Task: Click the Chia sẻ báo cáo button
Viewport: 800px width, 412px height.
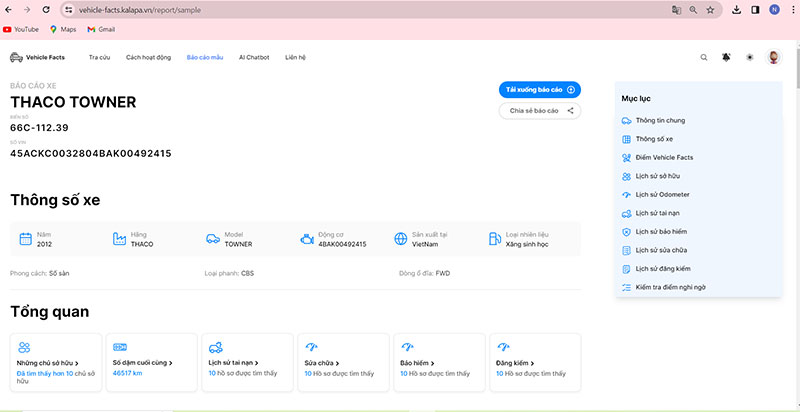Action: point(540,110)
